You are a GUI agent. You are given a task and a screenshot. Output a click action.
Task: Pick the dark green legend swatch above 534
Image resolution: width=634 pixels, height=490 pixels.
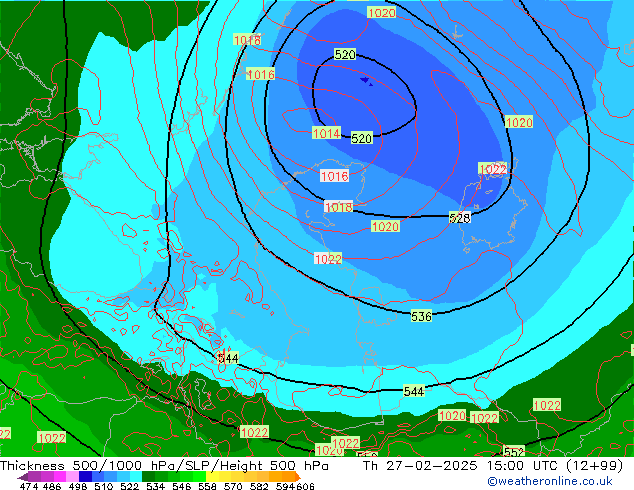coord(149,476)
